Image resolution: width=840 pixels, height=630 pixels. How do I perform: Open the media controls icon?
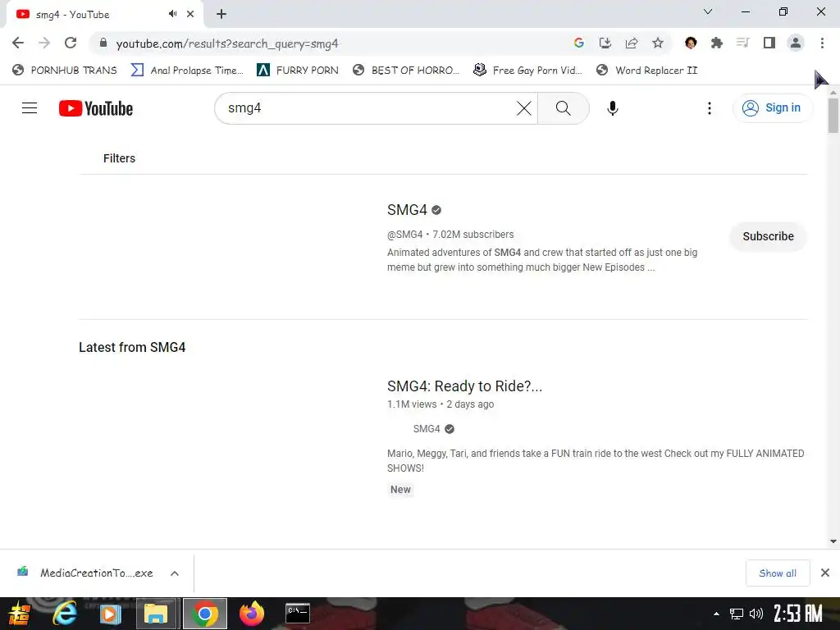tap(742, 43)
